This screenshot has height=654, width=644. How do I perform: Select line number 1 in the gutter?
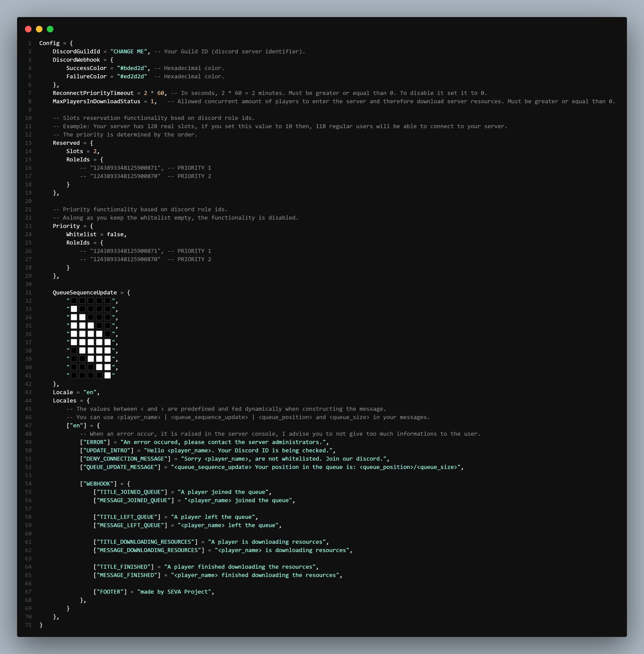click(30, 43)
